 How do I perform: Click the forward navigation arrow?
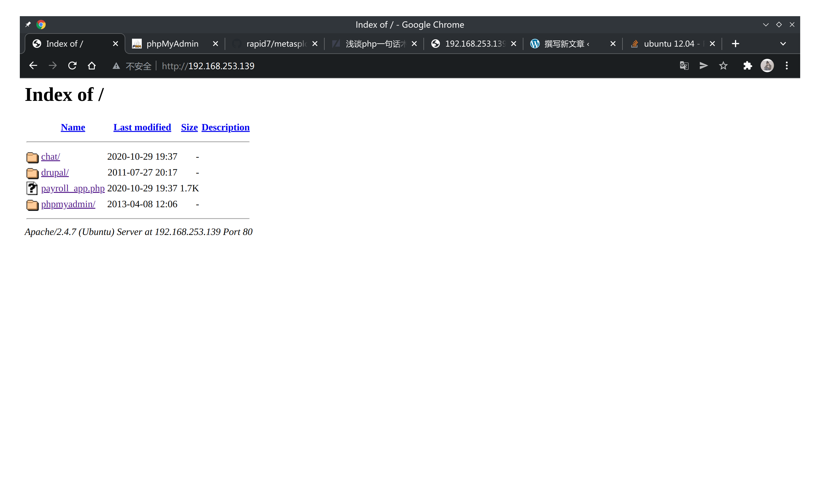point(53,66)
